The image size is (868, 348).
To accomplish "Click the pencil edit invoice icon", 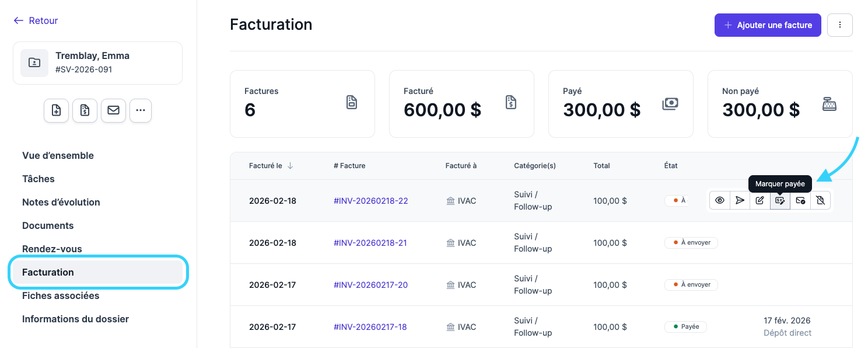I will [759, 200].
